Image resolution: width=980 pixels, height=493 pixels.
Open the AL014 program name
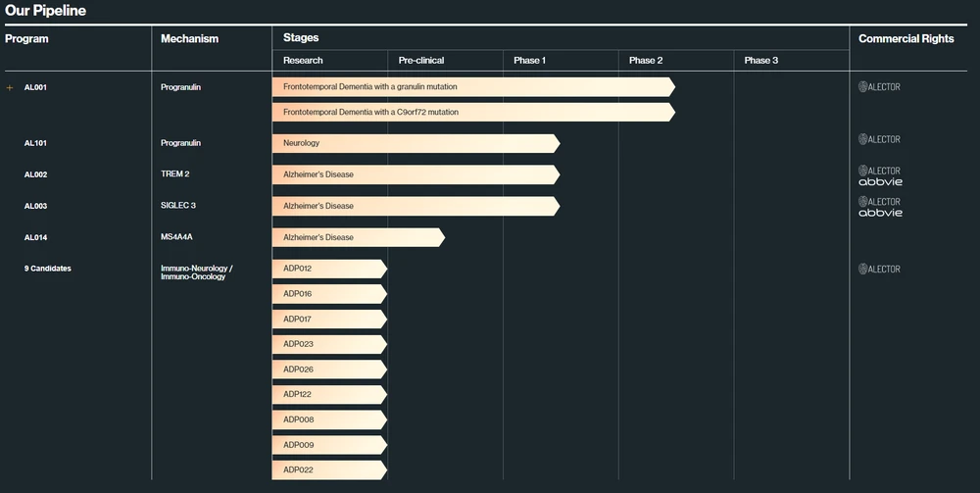tap(35, 237)
